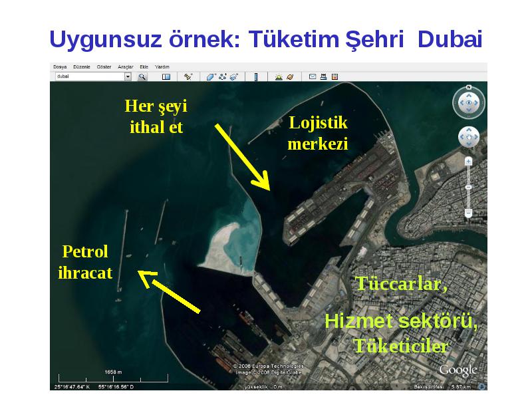
Task: Open the Göster menu
Action: point(104,67)
